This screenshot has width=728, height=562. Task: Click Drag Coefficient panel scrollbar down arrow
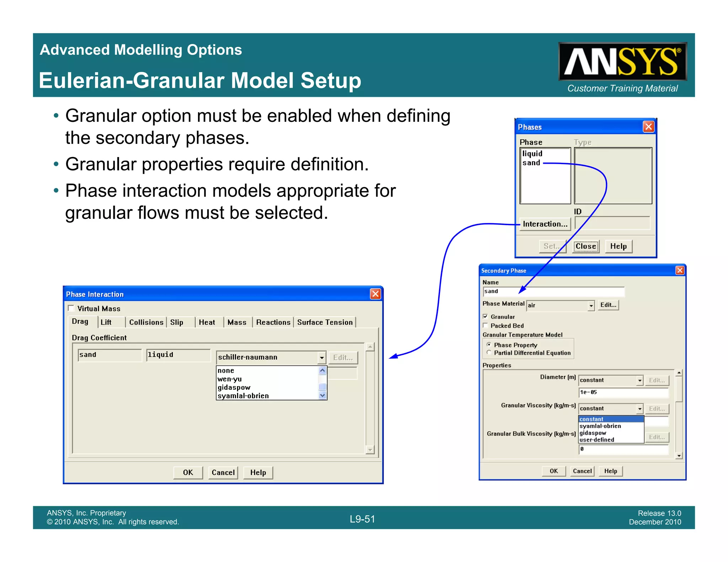coord(370,450)
